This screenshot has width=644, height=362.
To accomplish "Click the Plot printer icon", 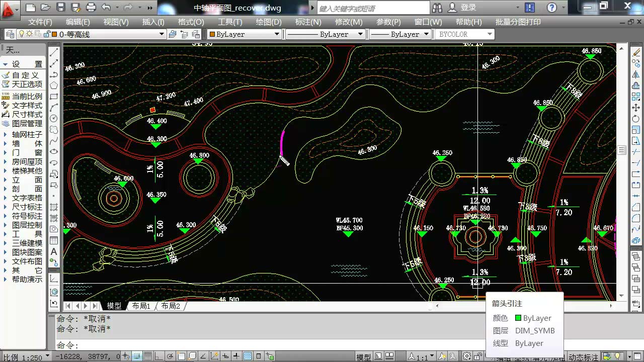I will (91, 7).
